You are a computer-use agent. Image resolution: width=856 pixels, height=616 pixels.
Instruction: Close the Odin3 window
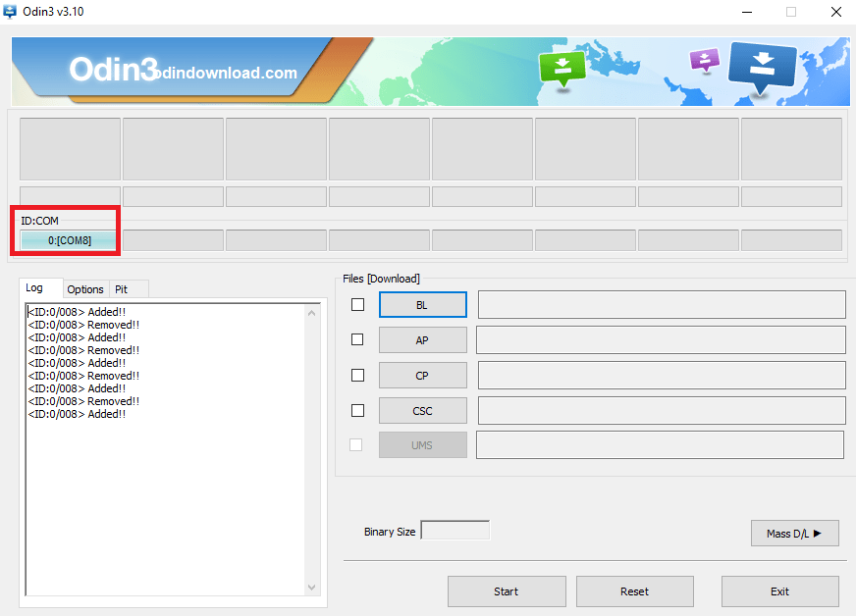click(x=835, y=12)
